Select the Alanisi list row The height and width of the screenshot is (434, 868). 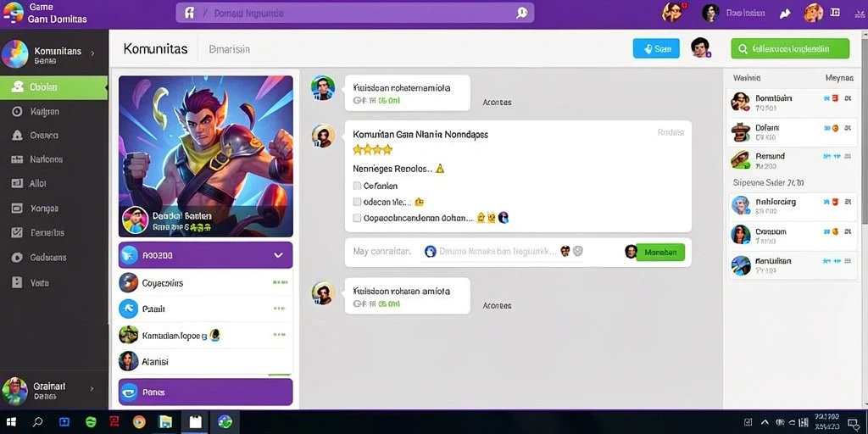[205, 361]
